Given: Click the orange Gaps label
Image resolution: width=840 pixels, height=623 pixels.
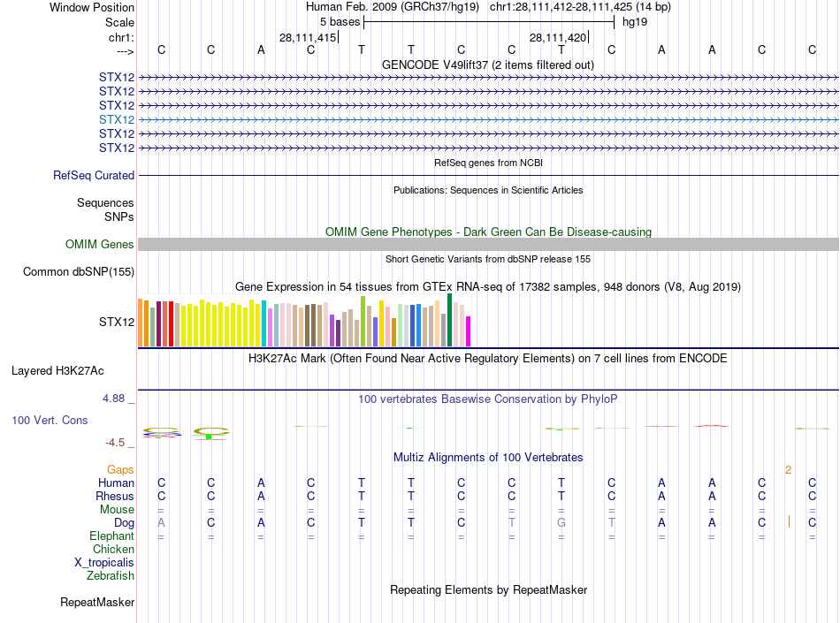Looking at the screenshot, I should pyautogui.click(x=120, y=469).
